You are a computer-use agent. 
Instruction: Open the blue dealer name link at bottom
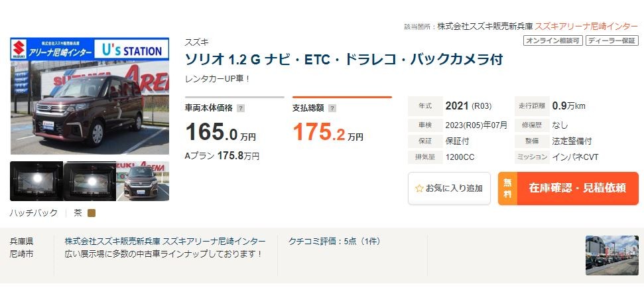165,241
